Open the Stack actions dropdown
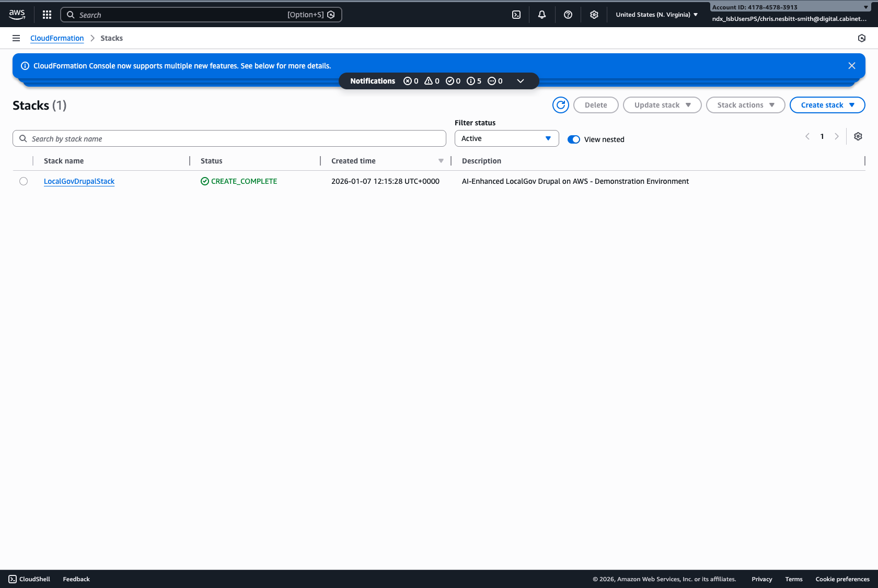 point(745,105)
